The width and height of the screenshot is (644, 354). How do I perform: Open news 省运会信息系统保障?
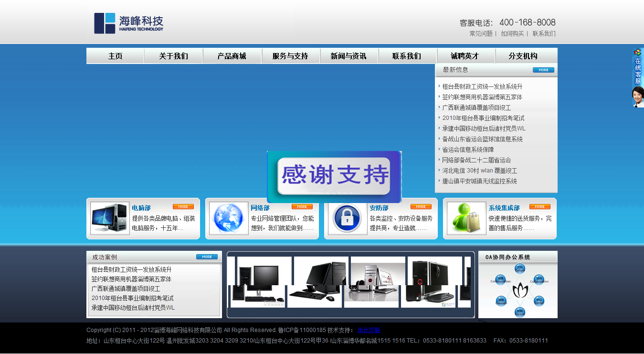coord(468,150)
